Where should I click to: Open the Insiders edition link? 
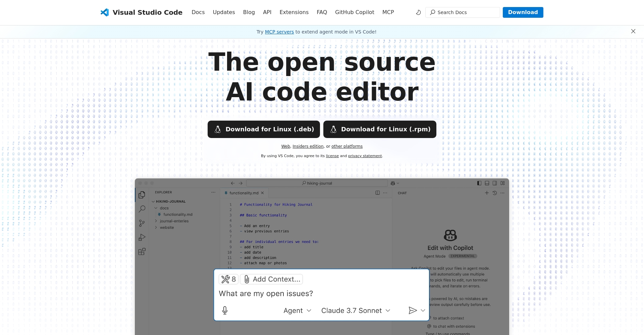coord(308,146)
